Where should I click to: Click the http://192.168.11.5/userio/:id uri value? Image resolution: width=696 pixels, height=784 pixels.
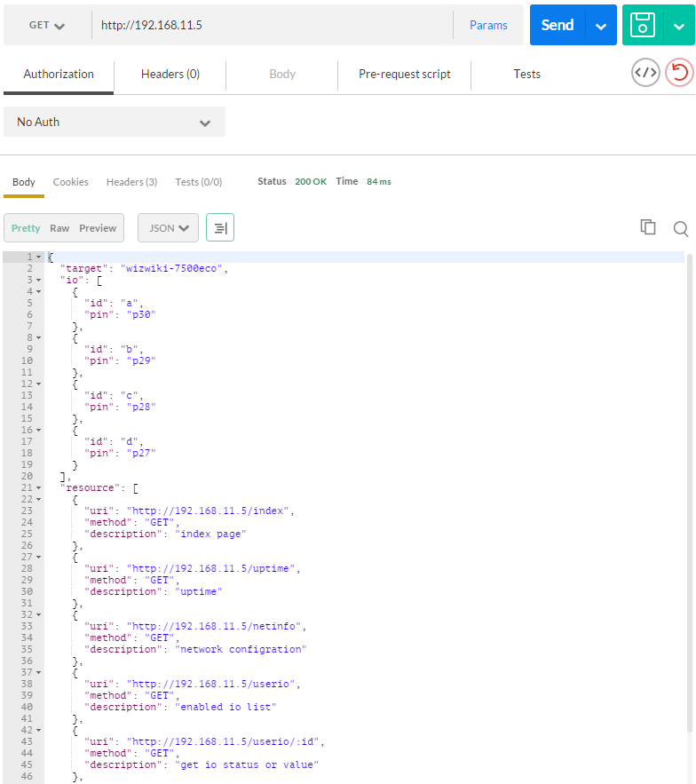click(223, 741)
